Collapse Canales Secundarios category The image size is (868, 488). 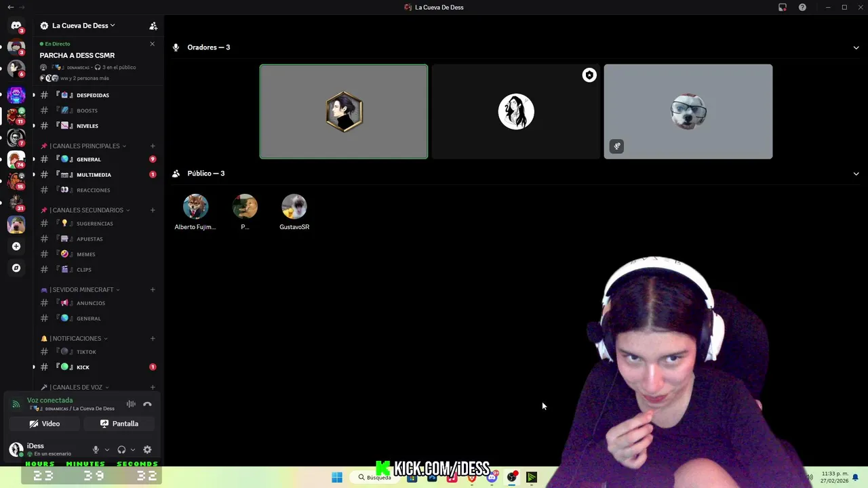(85, 210)
